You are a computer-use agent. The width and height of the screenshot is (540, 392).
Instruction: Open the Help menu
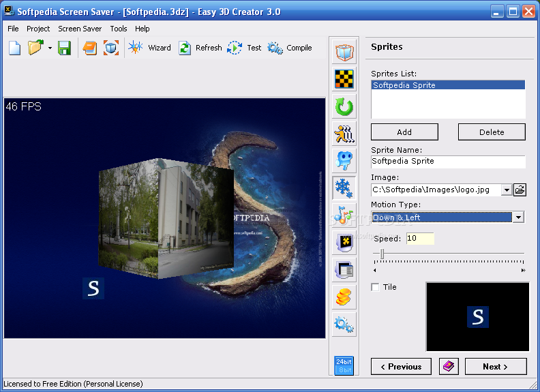(x=142, y=29)
